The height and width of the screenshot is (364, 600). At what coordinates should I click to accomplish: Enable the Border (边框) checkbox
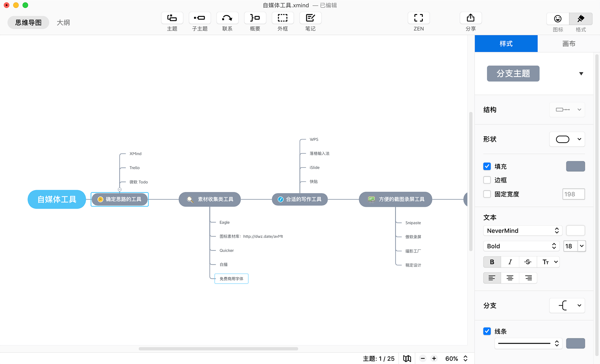[487, 180]
